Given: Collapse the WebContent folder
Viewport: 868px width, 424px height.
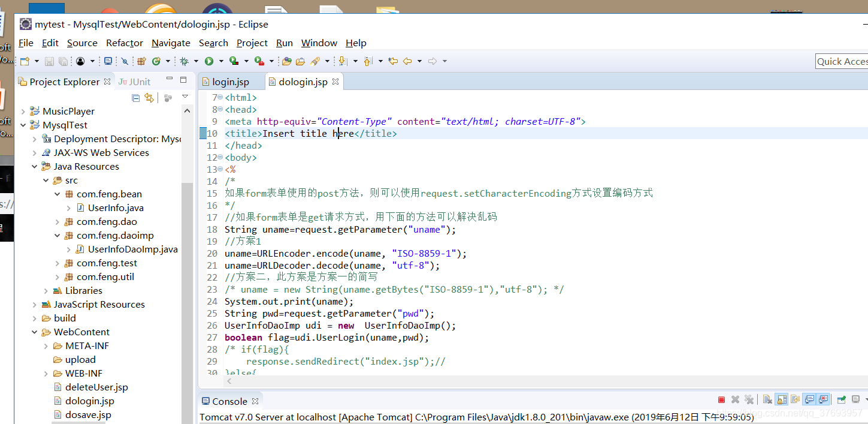Looking at the screenshot, I should pyautogui.click(x=35, y=332).
